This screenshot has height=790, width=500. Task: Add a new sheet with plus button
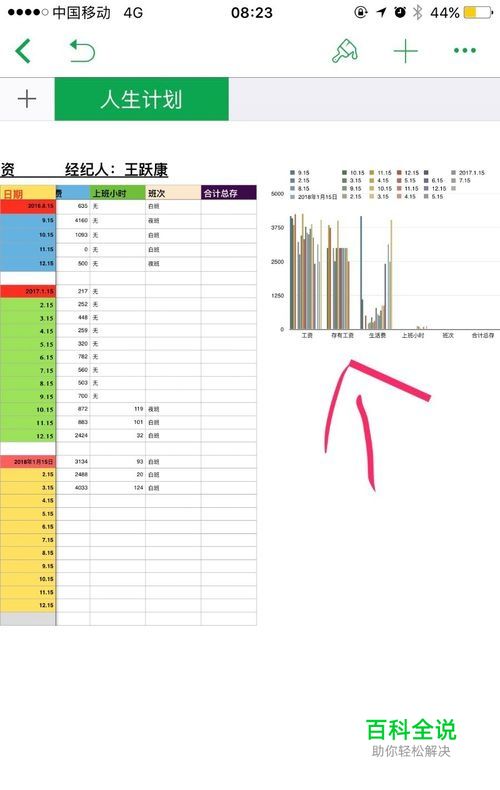(27, 99)
